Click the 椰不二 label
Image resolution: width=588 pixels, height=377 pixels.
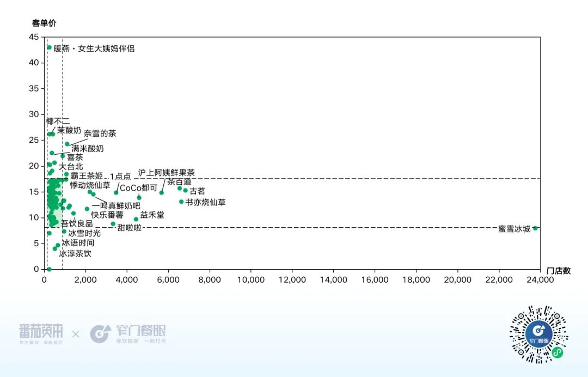58,121
